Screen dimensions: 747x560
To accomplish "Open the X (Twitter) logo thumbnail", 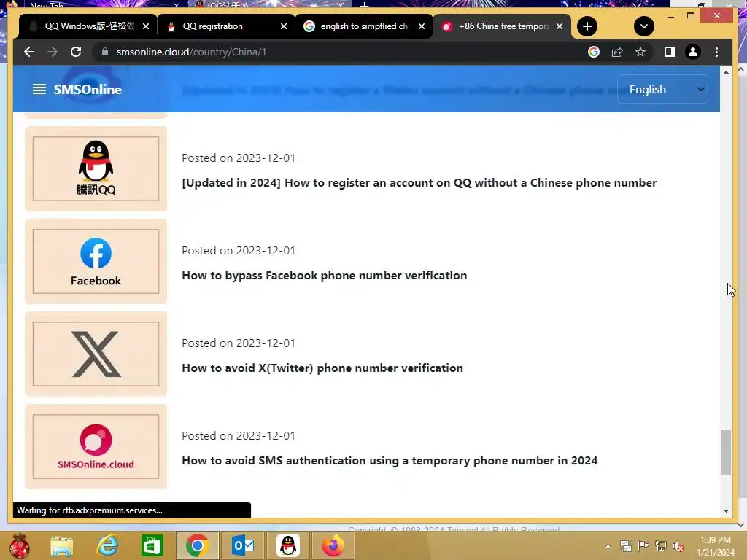I will 96,354.
